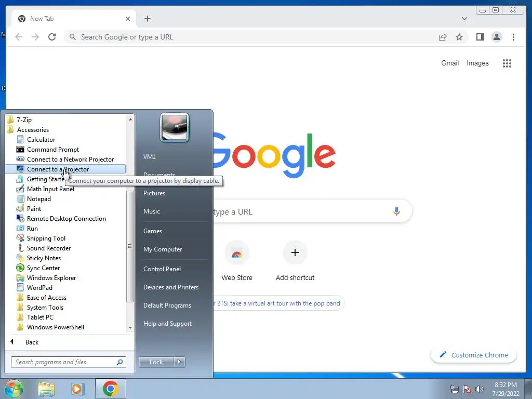Open Windows Explorer in the taskbar
This screenshot has height=399, width=532.
(x=46, y=389)
